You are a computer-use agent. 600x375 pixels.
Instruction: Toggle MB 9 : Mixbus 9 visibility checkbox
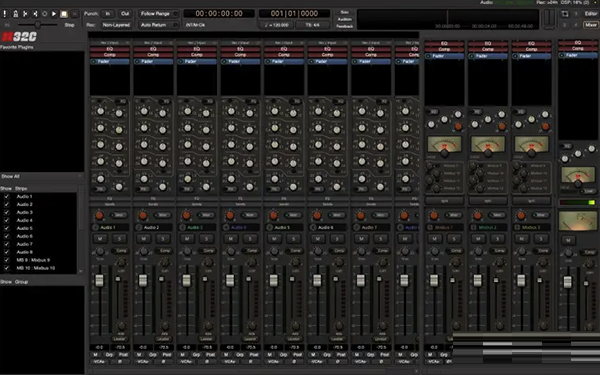7,260
